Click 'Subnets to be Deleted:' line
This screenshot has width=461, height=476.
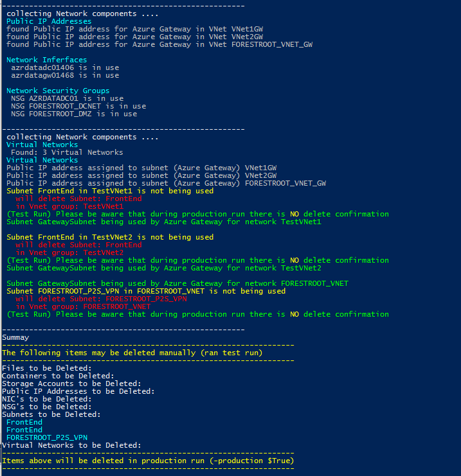click(x=51, y=415)
